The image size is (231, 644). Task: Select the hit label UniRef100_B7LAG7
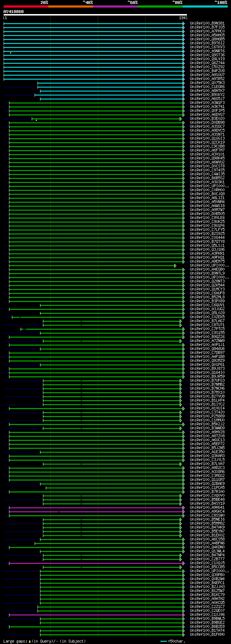click(x=207, y=321)
